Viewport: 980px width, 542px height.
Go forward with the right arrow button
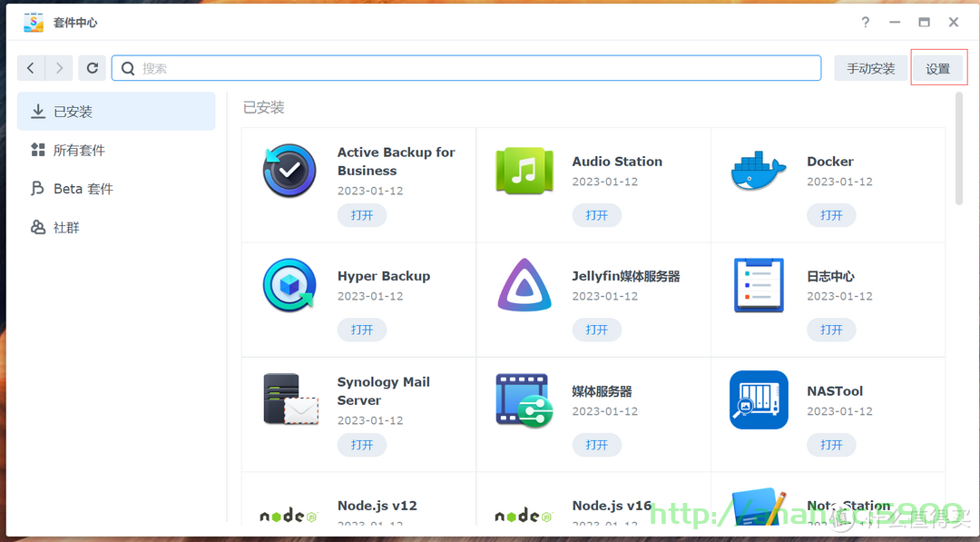59,68
